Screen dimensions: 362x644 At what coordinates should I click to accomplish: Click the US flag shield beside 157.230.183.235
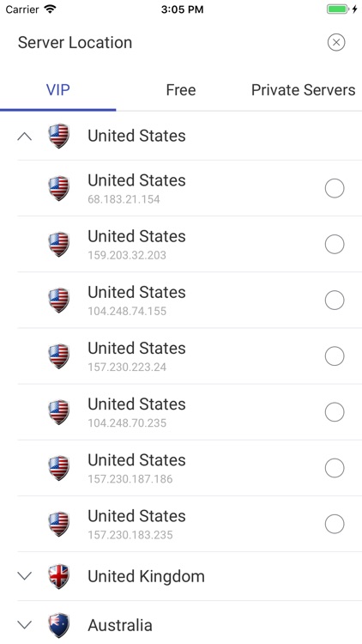tap(58, 524)
